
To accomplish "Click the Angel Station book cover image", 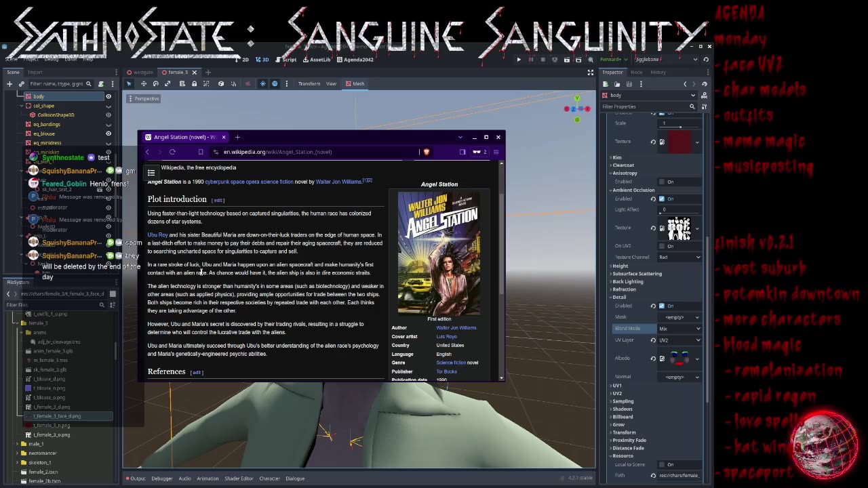I will coord(439,253).
